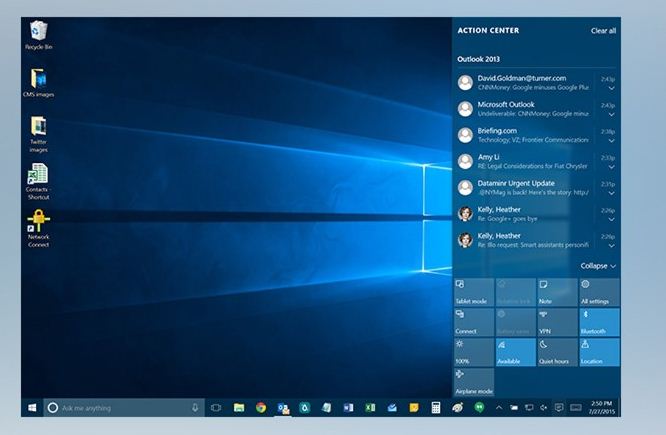
Task: Launch Word from the taskbar
Action: (x=348, y=408)
